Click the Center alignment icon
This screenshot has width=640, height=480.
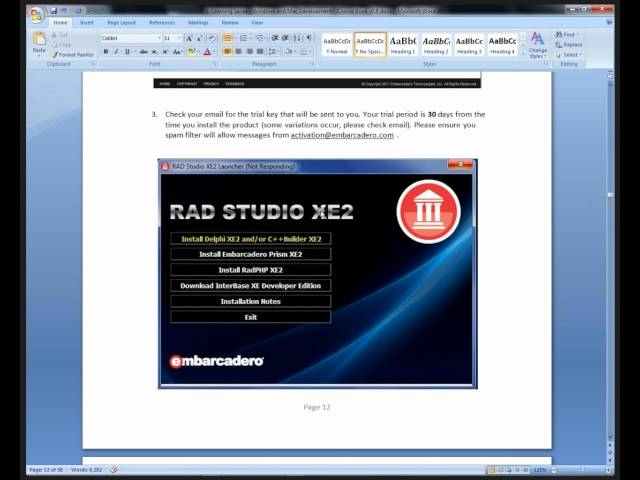pos(238,52)
